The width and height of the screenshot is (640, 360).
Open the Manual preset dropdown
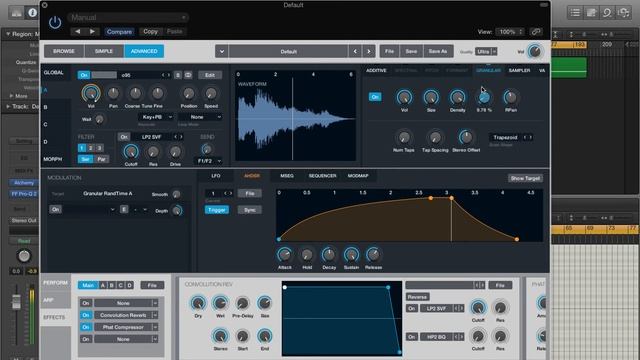click(127, 18)
